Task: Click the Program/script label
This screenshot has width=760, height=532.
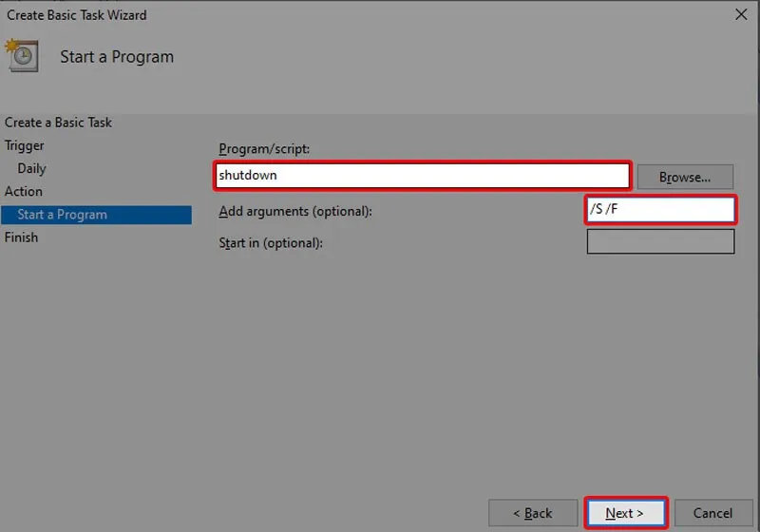Action: [x=264, y=149]
